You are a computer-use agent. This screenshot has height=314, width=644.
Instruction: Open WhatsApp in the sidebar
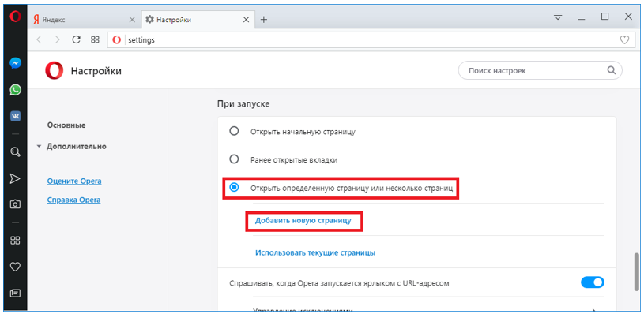(15, 90)
